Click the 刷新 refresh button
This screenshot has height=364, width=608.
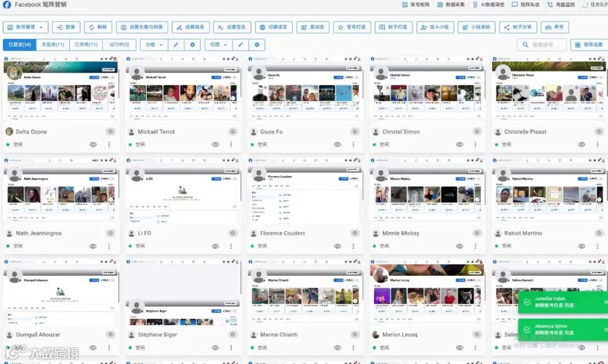tap(98, 27)
